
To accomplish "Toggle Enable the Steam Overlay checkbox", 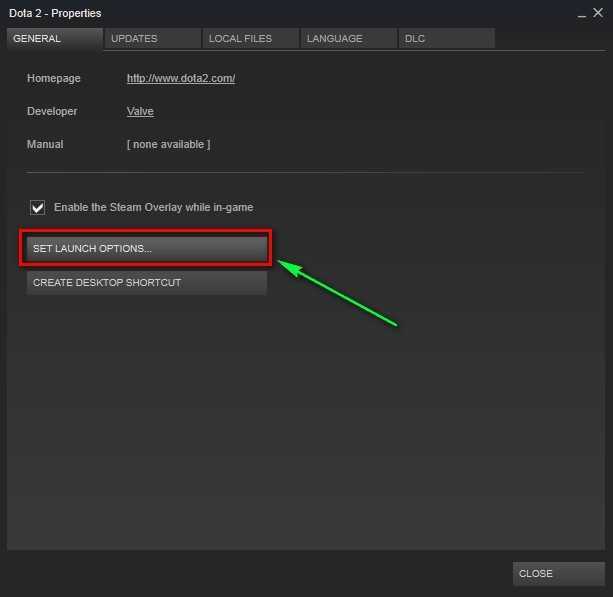I will click(38, 207).
